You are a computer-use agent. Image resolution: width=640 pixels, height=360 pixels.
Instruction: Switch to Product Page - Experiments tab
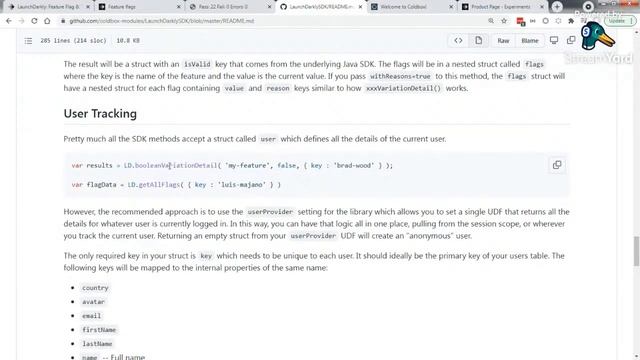tap(502, 7)
